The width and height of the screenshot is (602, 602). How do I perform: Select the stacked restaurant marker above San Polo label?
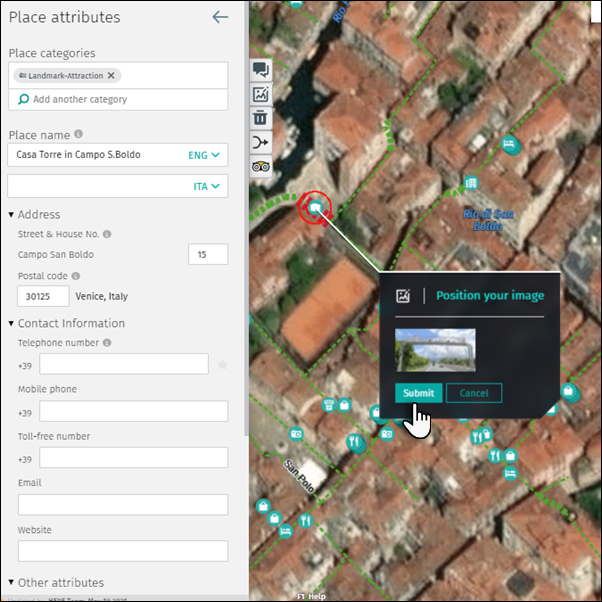click(x=355, y=442)
